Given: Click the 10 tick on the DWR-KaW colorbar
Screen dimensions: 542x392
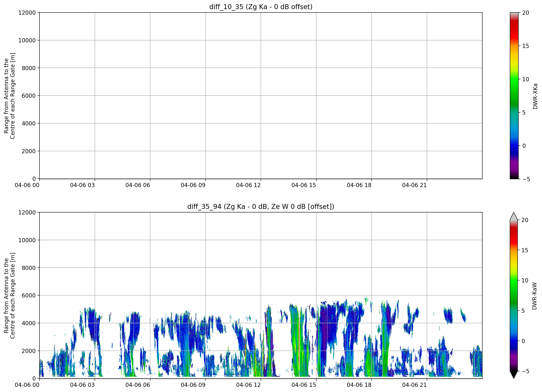Looking at the screenshot, I should (525, 280).
